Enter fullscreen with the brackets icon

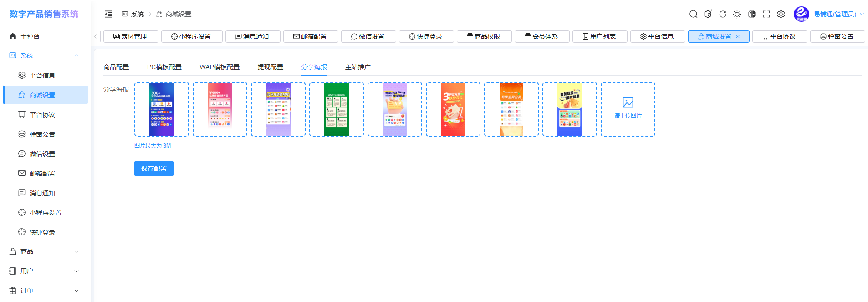(766, 14)
